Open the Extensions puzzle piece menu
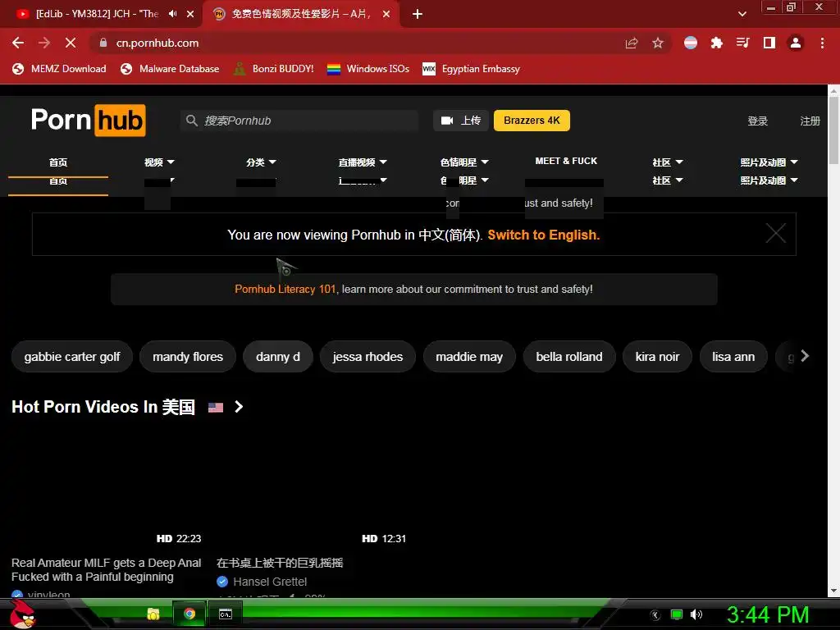The height and width of the screenshot is (630, 840). (717, 43)
